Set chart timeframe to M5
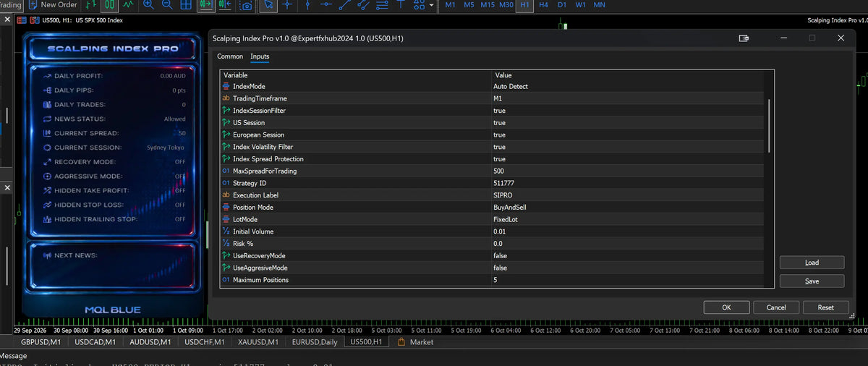This screenshot has width=868, height=366. click(x=469, y=4)
